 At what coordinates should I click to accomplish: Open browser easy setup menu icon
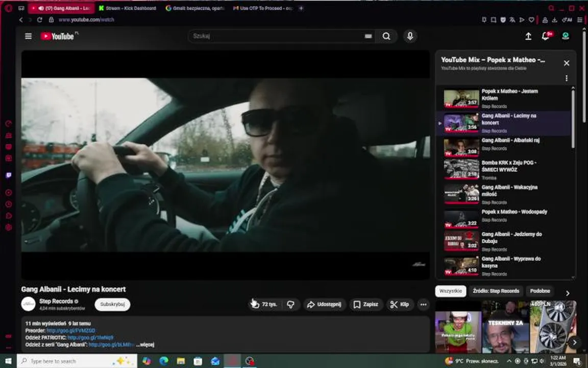click(580, 19)
